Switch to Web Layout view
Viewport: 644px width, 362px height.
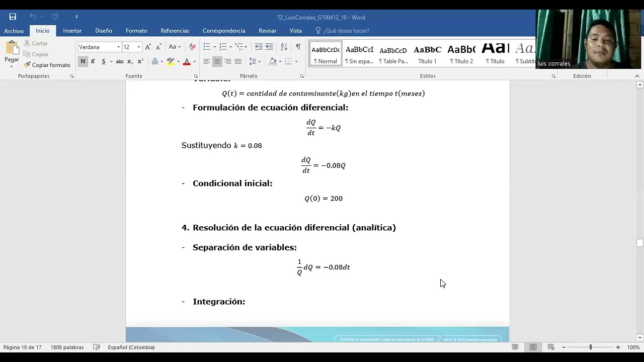pyautogui.click(x=551, y=347)
